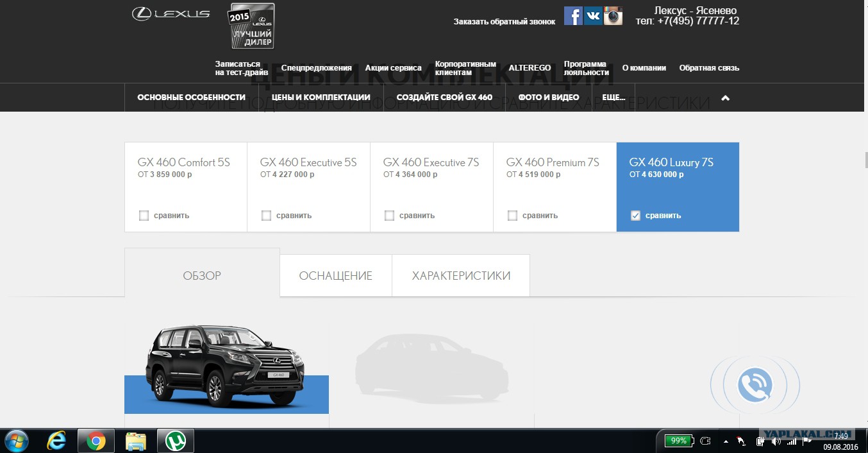Open ЦЕНЫ И КОМПЛЕКТАЦИИ menu item
Screen dimensions: 868x453
[321, 98]
